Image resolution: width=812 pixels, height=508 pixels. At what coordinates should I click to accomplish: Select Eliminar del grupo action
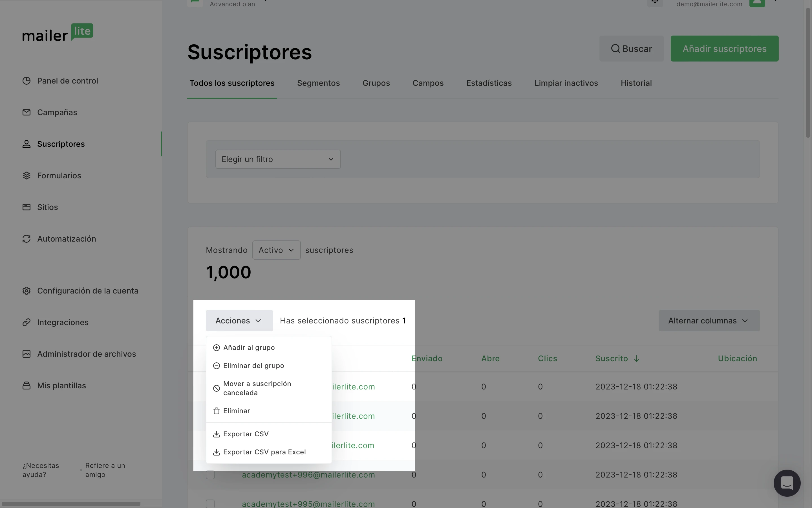pos(269,366)
